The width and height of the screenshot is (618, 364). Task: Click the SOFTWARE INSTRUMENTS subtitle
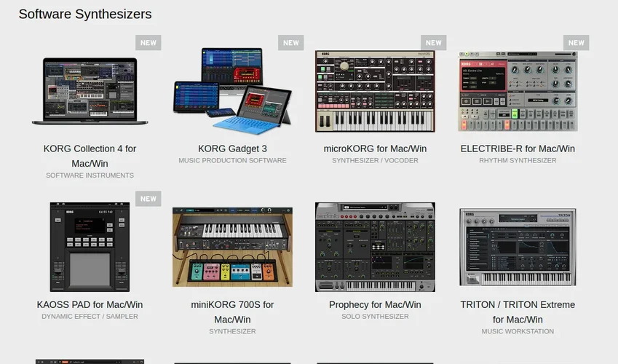90,175
